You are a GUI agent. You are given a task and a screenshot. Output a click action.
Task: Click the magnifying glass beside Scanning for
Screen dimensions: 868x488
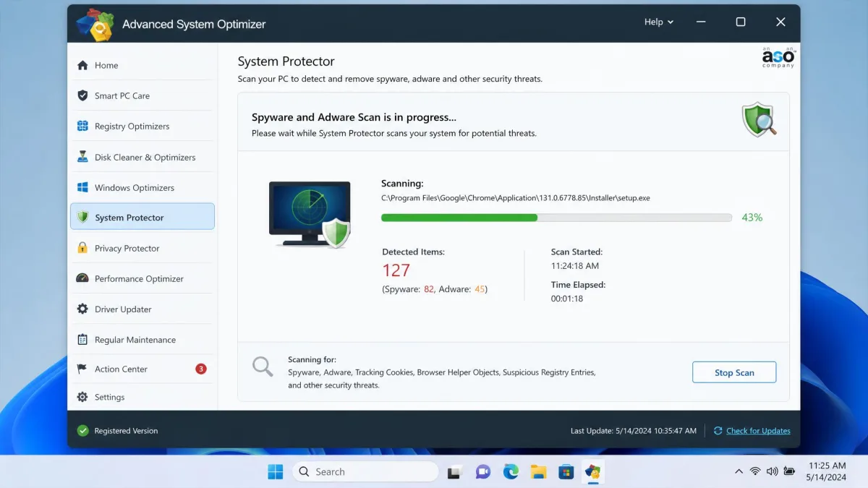pyautogui.click(x=263, y=367)
